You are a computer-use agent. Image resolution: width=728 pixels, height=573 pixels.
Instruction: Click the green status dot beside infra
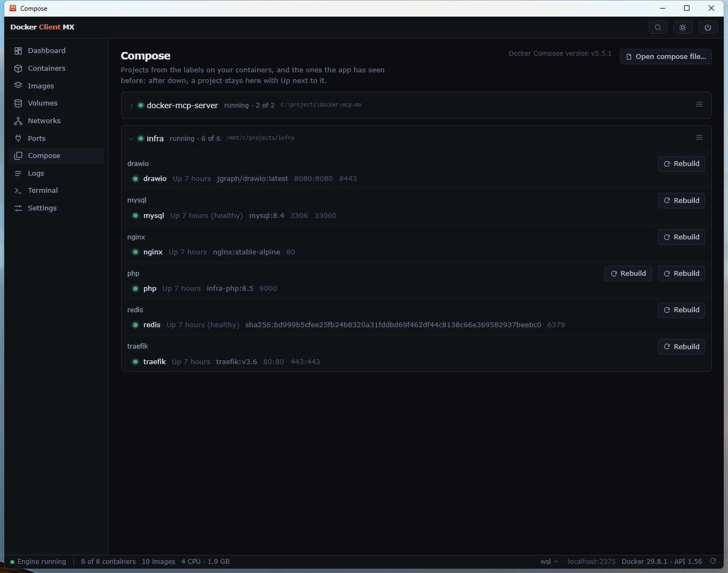(x=141, y=139)
